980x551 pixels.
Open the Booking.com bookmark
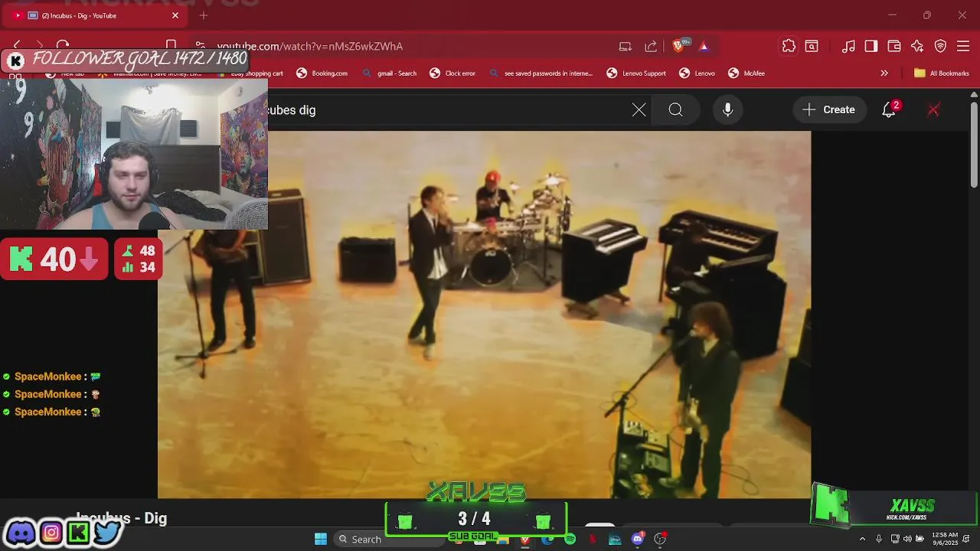pyautogui.click(x=322, y=73)
